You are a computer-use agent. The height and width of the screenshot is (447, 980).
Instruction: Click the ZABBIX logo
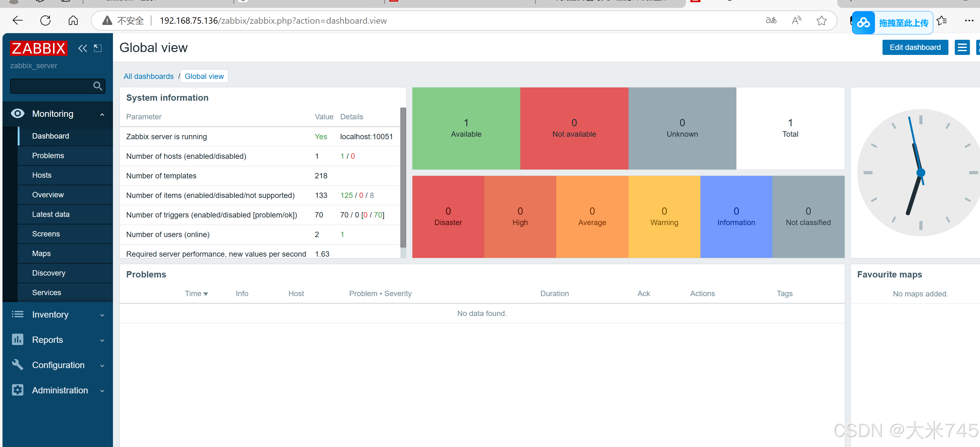coord(38,48)
